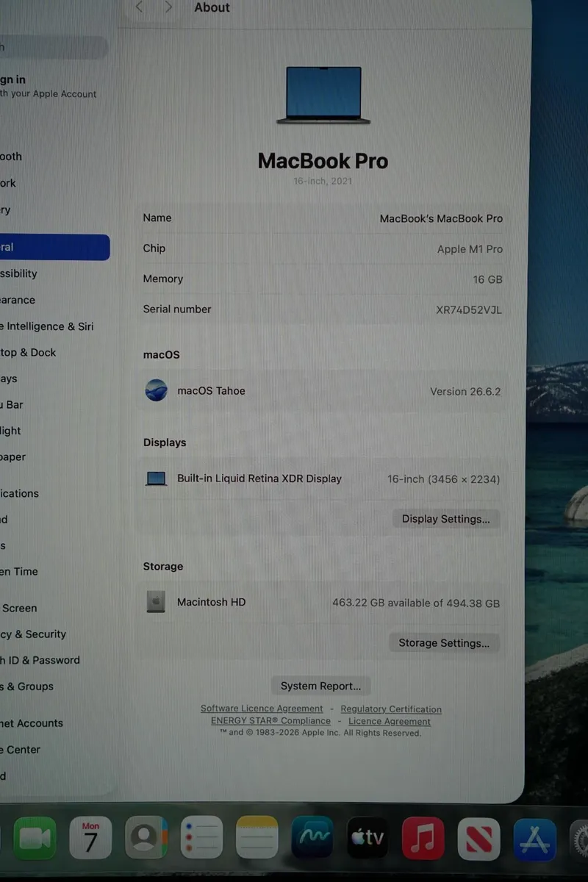Open the Regulatory Certification link
Image resolution: width=588 pixels, height=882 pixels.
click(x=391, y=709)
